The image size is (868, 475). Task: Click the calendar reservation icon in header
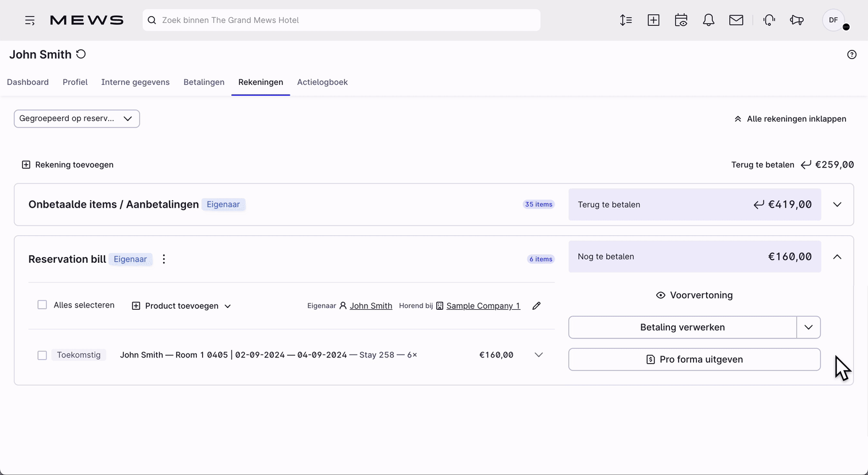681,20
